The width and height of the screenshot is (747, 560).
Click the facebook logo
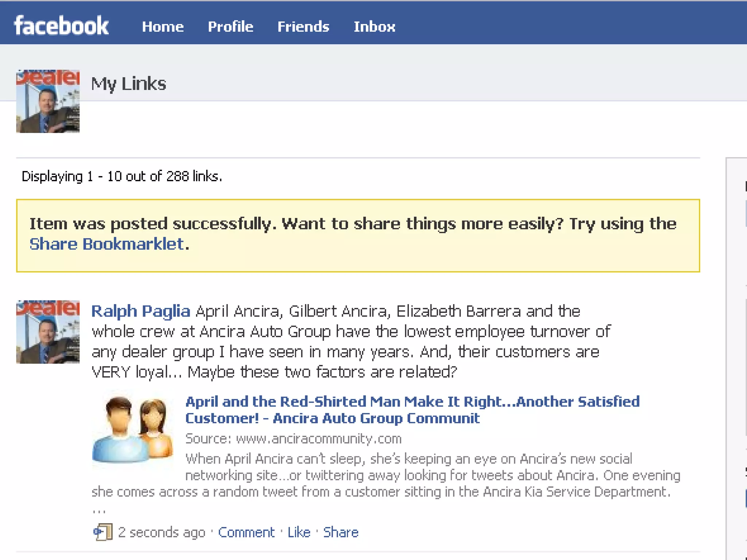[x=61, y=26]
